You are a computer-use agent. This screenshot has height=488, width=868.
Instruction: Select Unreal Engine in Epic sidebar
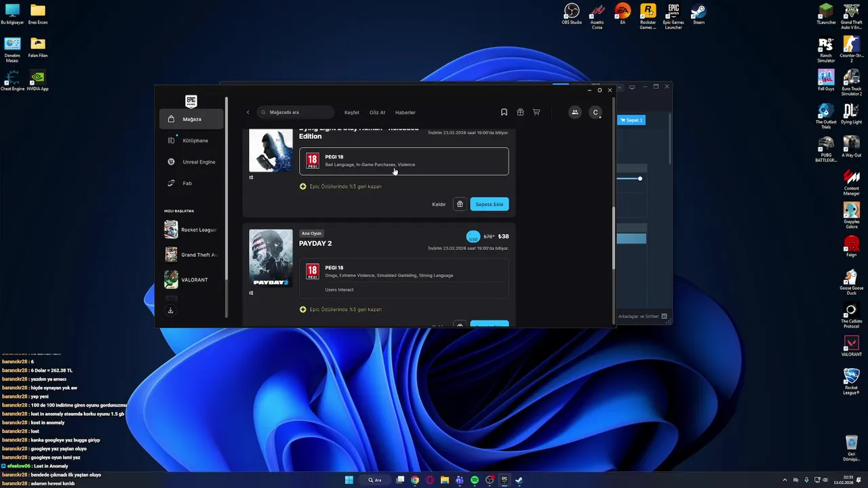(191, 162)
